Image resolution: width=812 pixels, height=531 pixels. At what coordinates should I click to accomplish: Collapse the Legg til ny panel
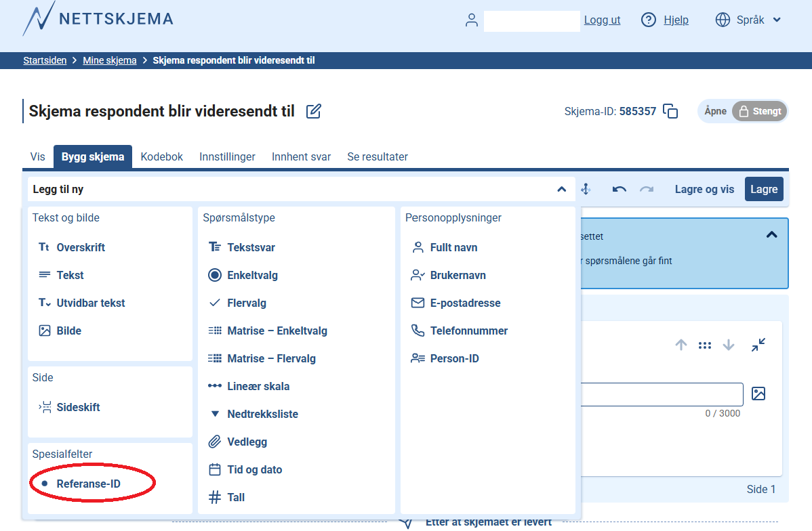(x=561, y=190)
